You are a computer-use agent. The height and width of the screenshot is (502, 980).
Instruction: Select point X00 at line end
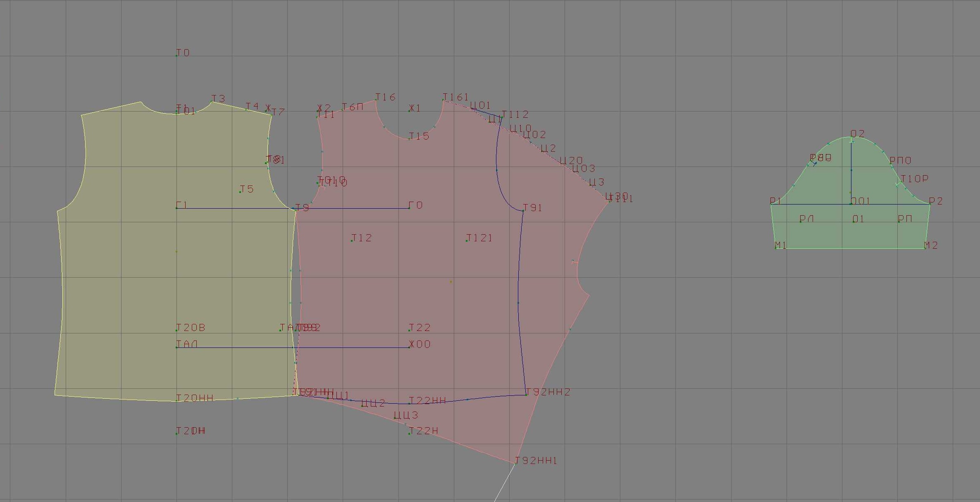point(409,347)
